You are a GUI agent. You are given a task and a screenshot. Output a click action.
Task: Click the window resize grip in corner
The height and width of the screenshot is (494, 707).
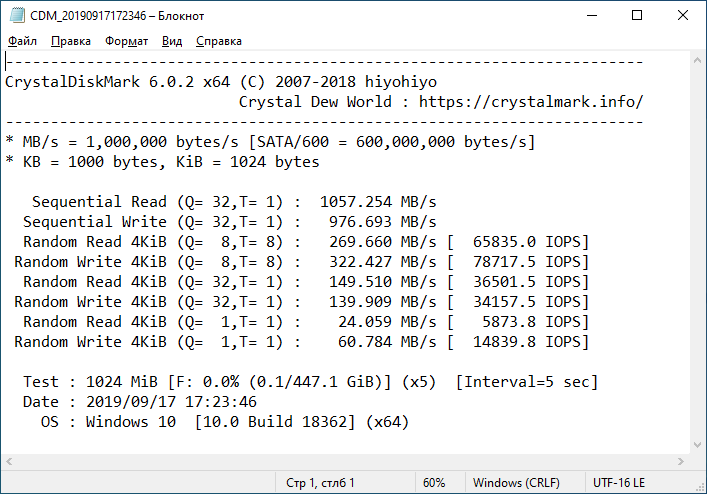pos(700,487)
